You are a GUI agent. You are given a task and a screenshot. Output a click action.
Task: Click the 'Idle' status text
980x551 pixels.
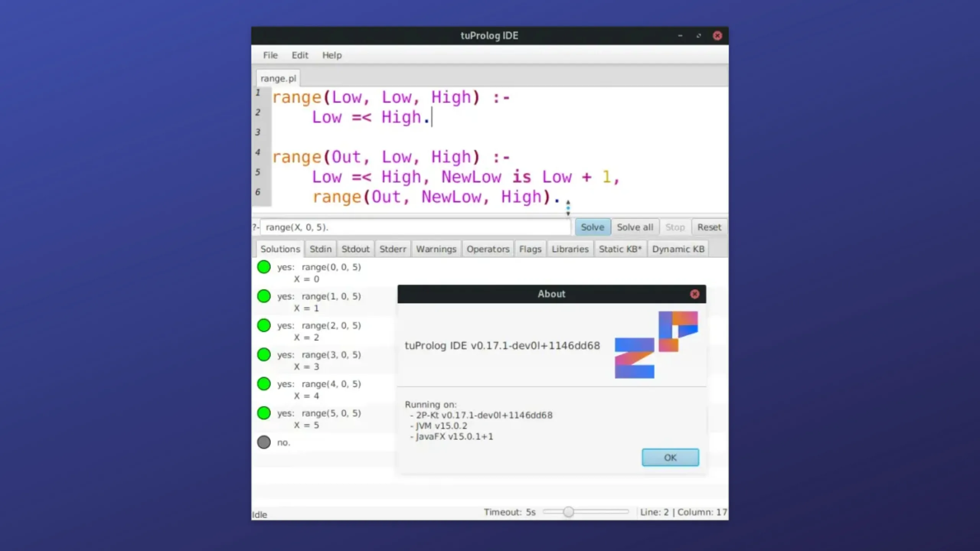pos(260,515)
